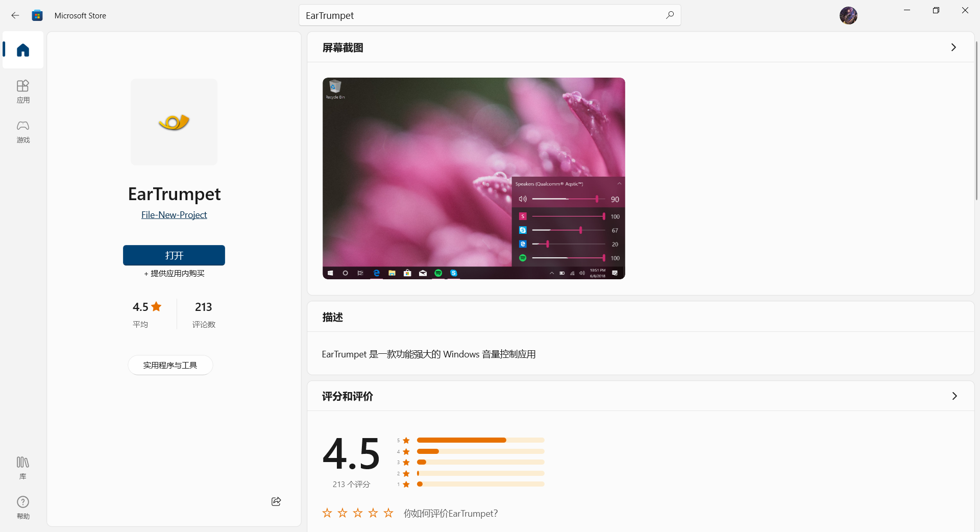This screenshot has width=980, height=532.
Task: Click the EarTrumpet app logo
Action: [174, 122]
